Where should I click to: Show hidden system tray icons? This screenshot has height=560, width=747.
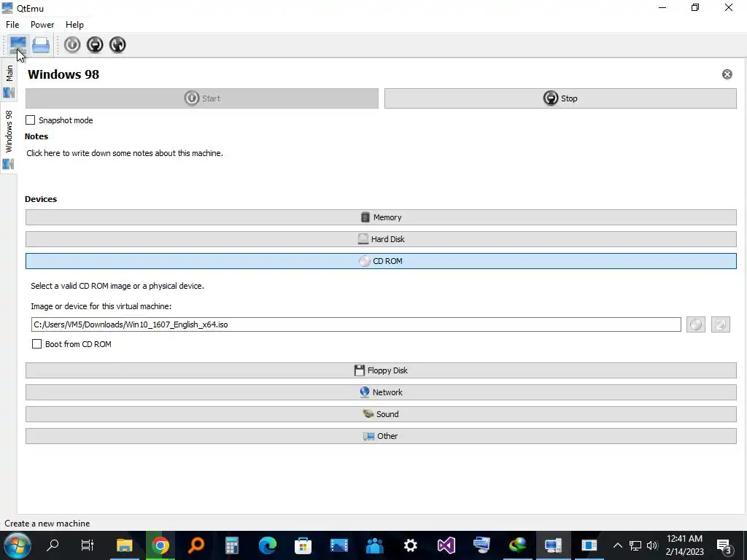pos(617,545)
